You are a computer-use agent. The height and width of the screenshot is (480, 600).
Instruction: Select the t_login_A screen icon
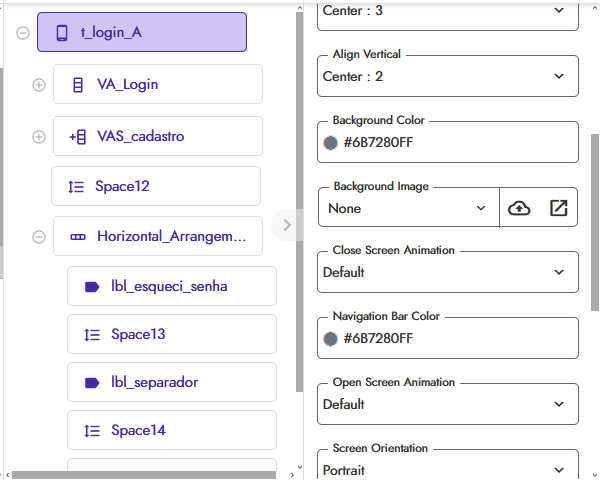62,33
